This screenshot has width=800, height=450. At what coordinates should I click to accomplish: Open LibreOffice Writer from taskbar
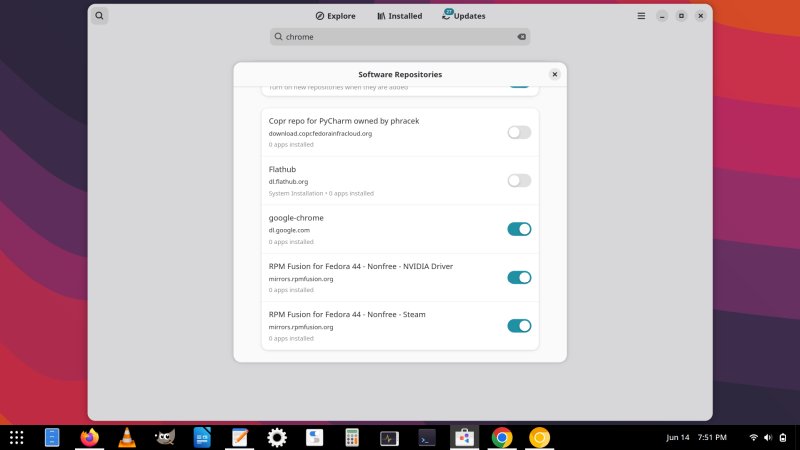click(202, 438)
